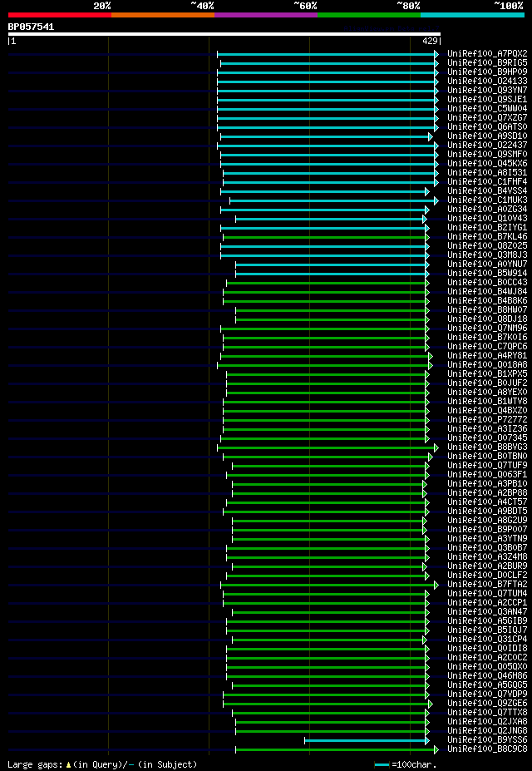The width and height of the screenshot is (532, 771).
Task: Click the 429 query length marker
Action: coord(431,42)
